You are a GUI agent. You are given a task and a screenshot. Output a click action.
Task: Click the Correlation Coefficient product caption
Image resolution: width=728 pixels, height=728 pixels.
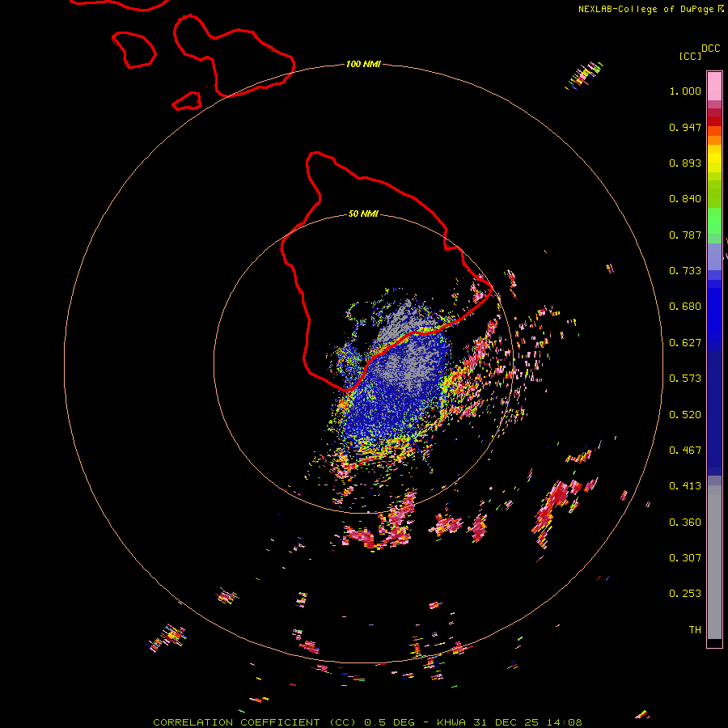[x=367, y=722]
